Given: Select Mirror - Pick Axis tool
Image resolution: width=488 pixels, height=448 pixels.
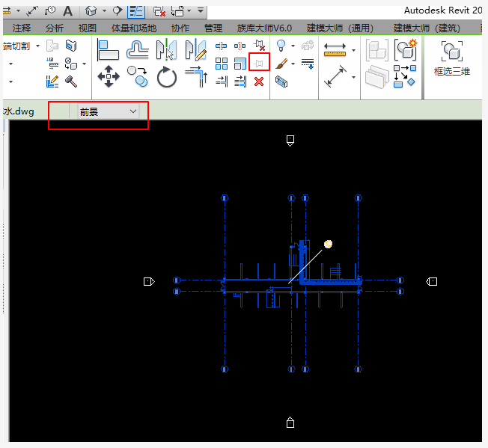Looking at the screenshot, I should [166, 49].
